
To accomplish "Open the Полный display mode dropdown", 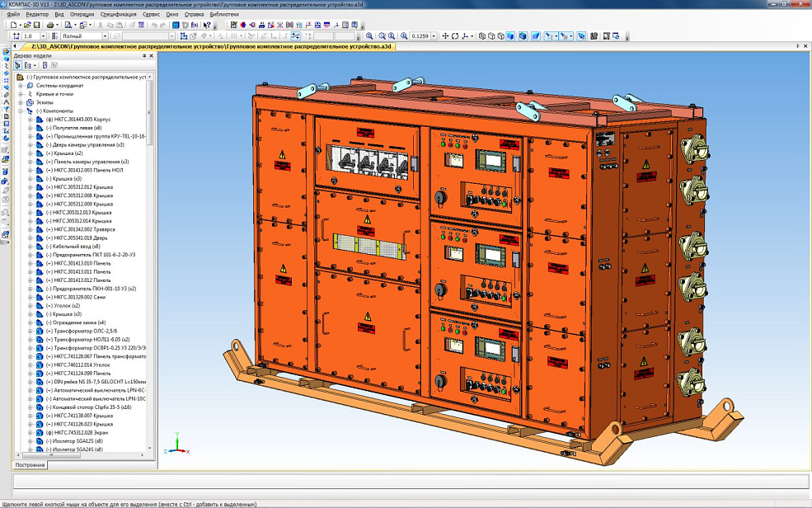I will pos(105,36).
